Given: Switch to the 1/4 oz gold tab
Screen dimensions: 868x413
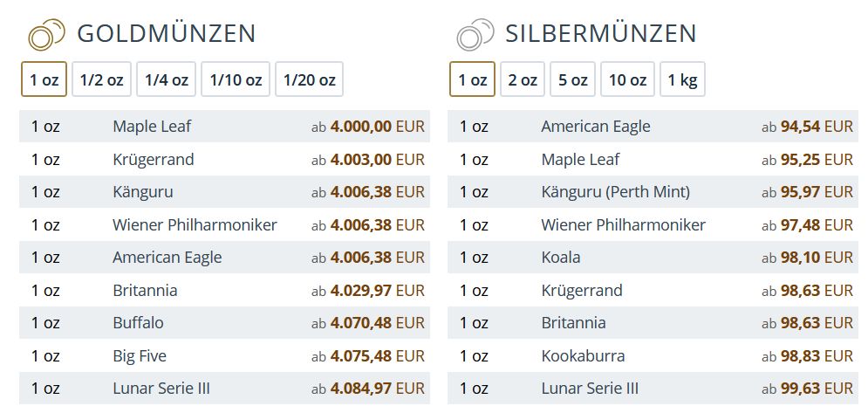Looking at the screenshot, I should pos(166,79).
